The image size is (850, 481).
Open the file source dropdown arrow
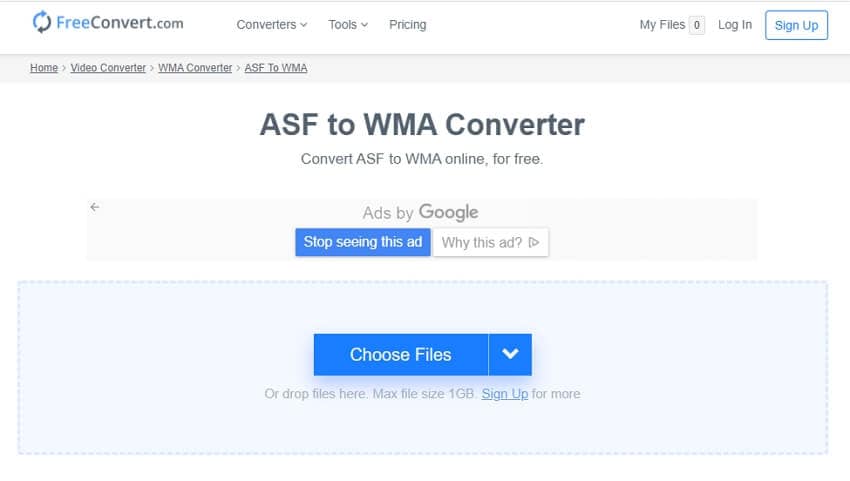pyautogui.click(x=510, y=354)
